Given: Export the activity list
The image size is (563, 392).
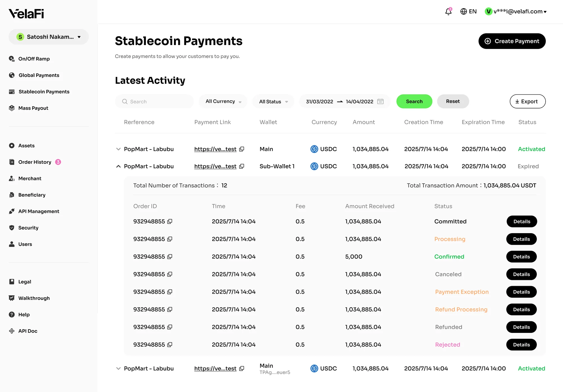Looking at the screenshot, I should 528,101.
